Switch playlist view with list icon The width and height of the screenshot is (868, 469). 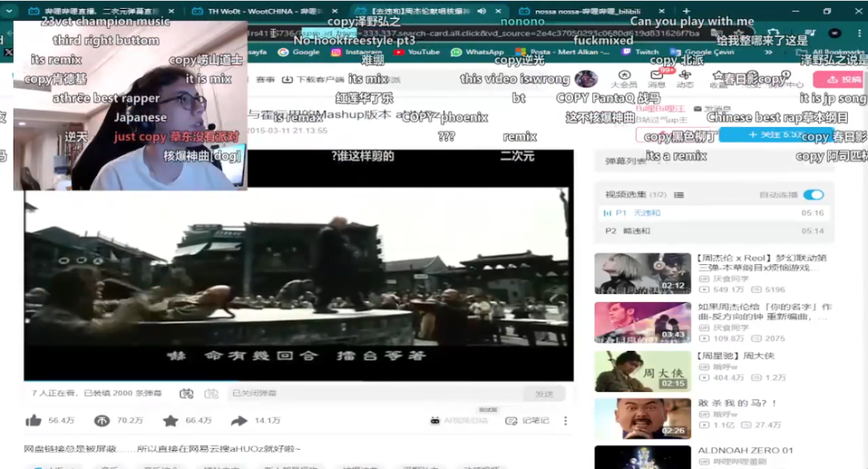pos(678,194)
